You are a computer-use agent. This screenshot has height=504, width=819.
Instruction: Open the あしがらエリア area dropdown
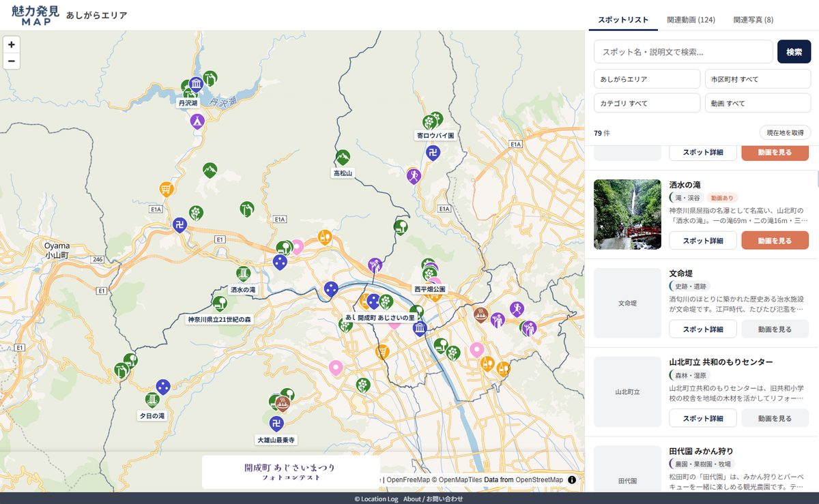coord(647,79)
